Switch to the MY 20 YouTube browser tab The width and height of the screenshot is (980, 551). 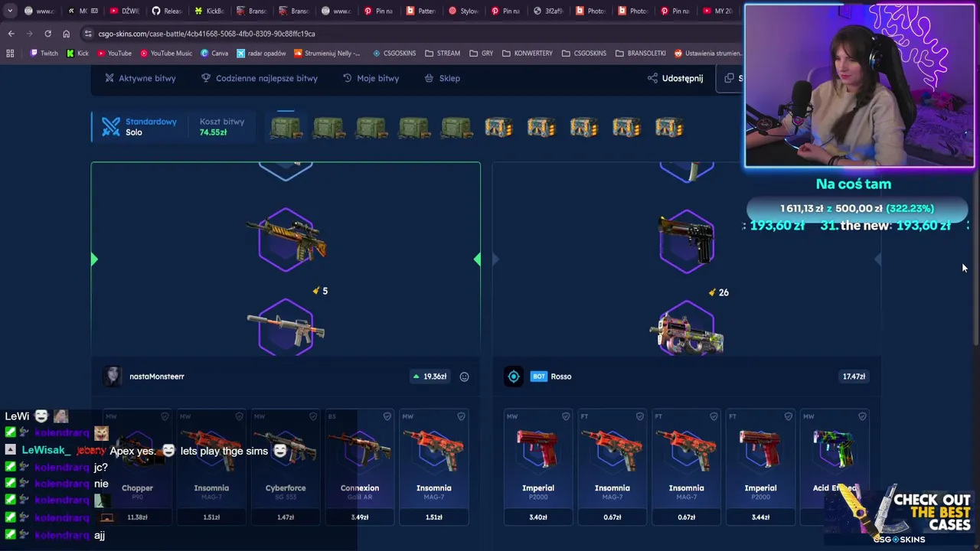click(717, 11)
